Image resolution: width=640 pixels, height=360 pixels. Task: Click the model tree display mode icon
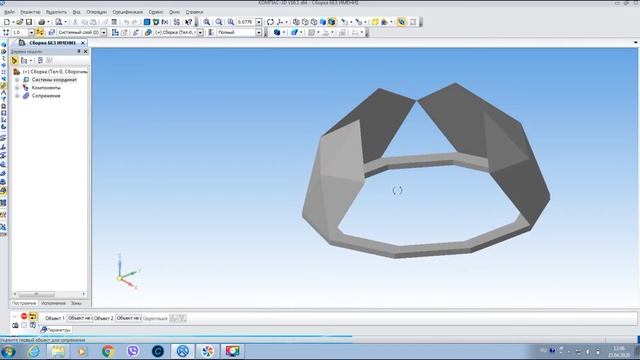(24, 60)
